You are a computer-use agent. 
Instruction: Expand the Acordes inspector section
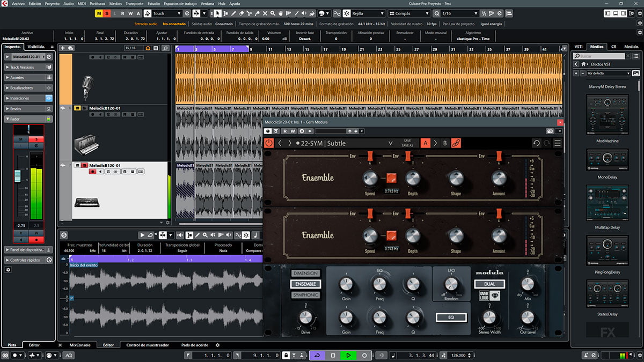[28, 78]
